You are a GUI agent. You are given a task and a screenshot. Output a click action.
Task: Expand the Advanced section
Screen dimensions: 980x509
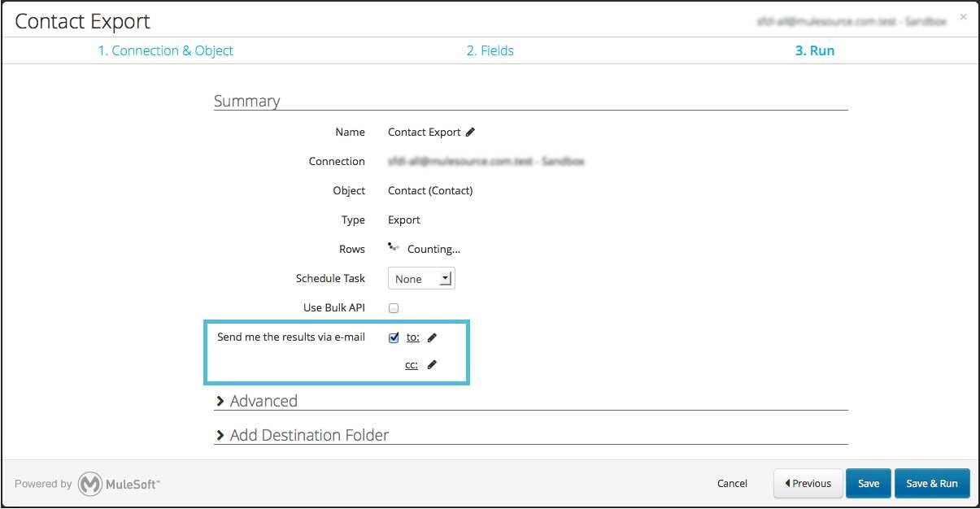point(256,401)
